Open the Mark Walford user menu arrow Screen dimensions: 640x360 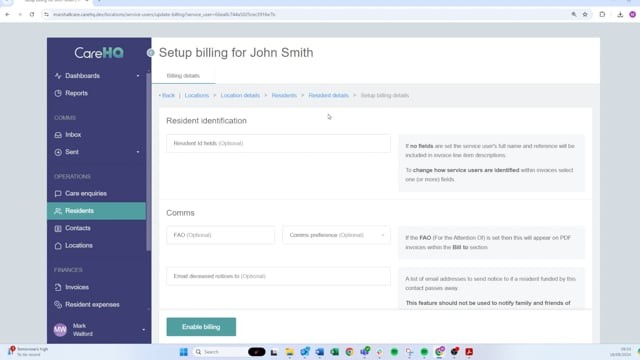(x=144, y=330)
